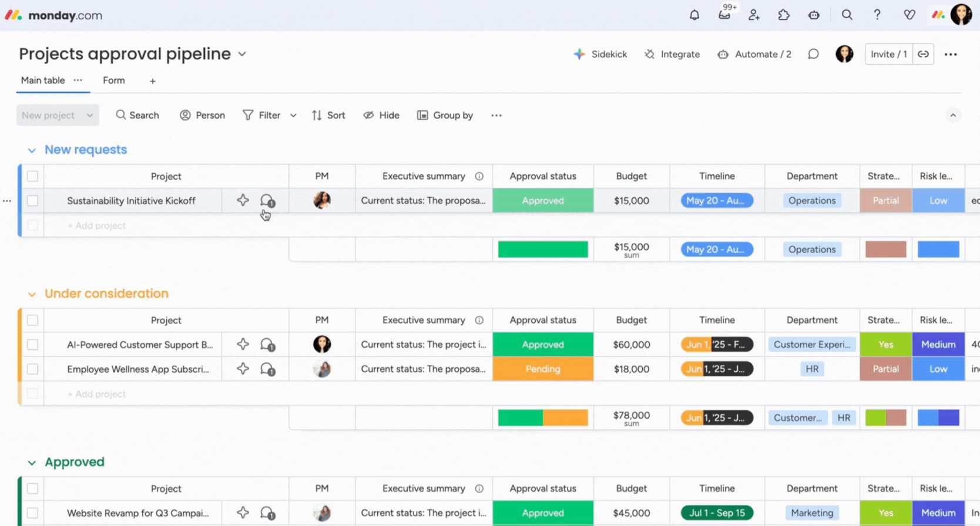Switch to the Main table tab

pyautogui.click(x=43, y=80)
